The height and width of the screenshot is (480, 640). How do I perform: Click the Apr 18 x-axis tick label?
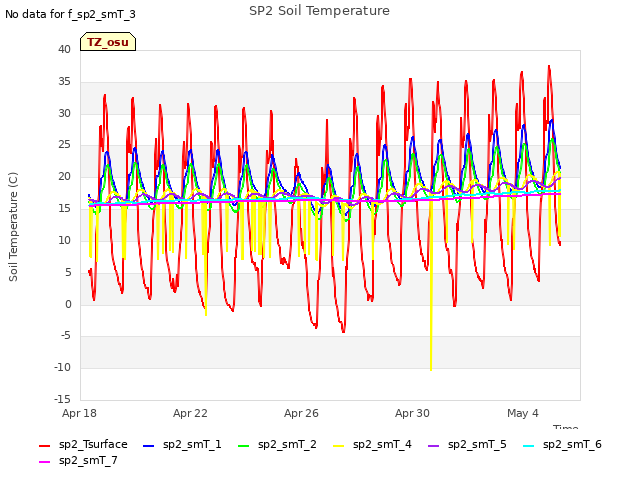(x=80, y=413)
